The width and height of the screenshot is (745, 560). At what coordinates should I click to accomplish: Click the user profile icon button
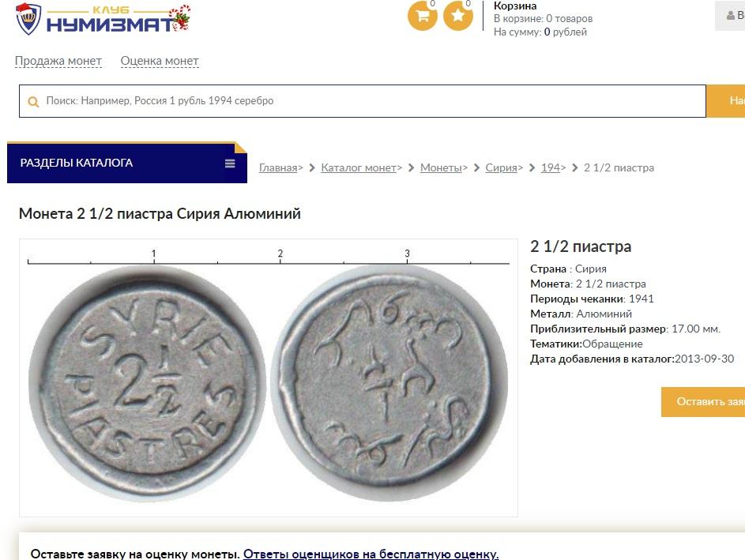[730, 16]
